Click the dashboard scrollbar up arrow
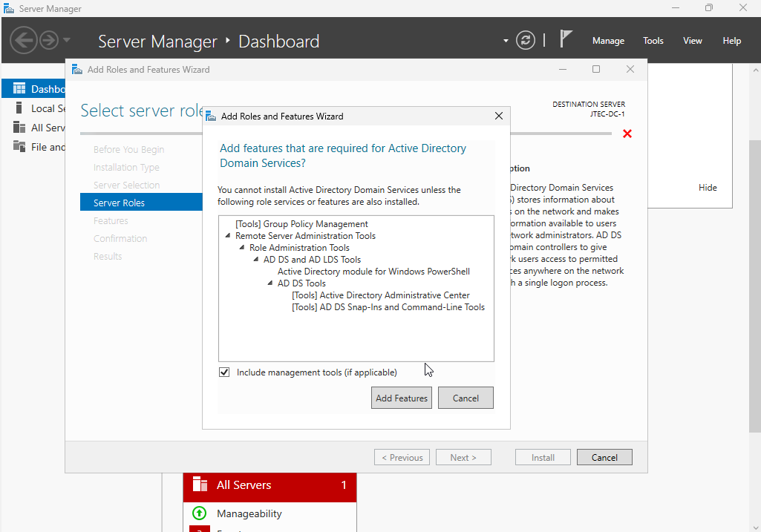Viewport: 761px width, 532px height. [755, 70]
